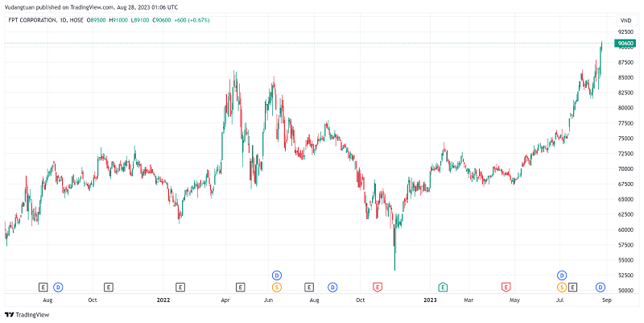The image size is (644, 323).
Task: Open the green earnings marker near 2023
Action: 442,287
